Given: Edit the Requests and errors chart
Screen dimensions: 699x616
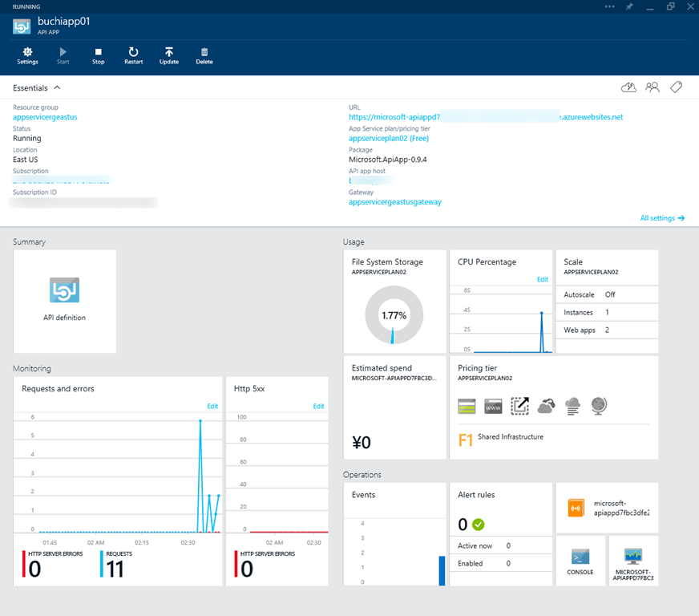Looking at the screenshot, I should pyautogui.click(x=212, y=407).
